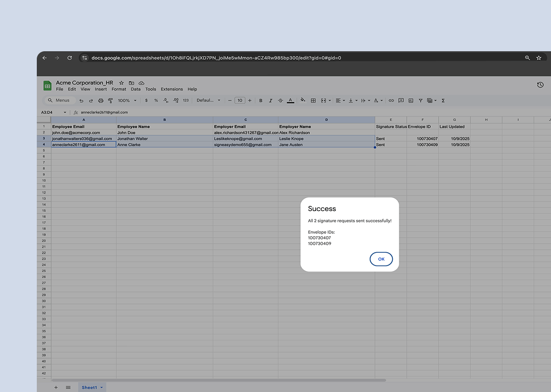Format as percent
551x392 pixels.
click(x=156, y=100)
